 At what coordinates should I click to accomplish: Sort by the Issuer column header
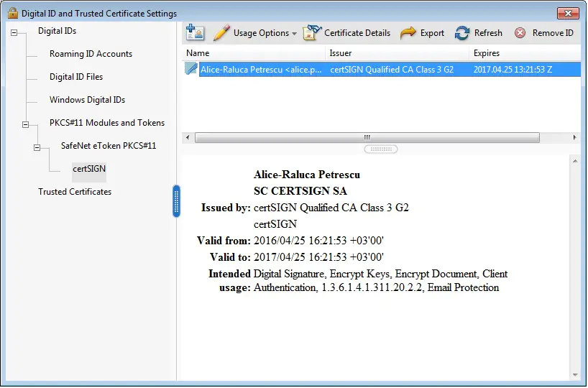(397, 53)
